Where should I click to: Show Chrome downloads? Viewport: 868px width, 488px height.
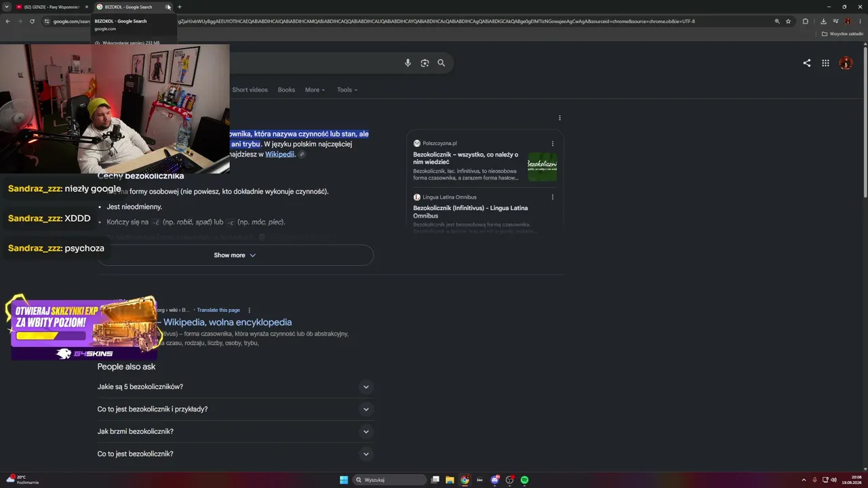pos(823,21)
